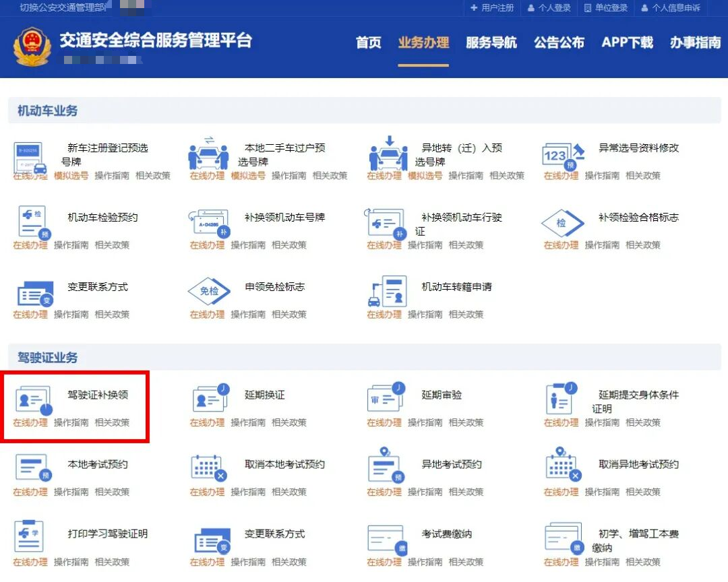Go to the 首页 tab
This screenshot has height=582, width=728.
(x=368, y=42)
